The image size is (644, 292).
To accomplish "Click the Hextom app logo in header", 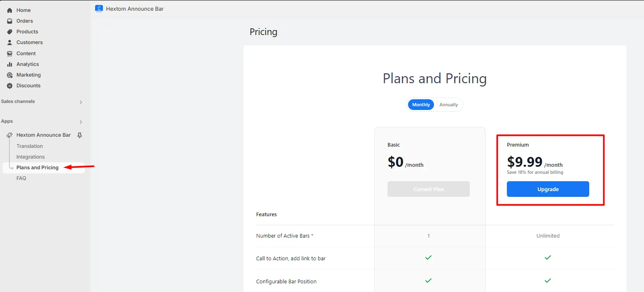I will tap(99, 9).
